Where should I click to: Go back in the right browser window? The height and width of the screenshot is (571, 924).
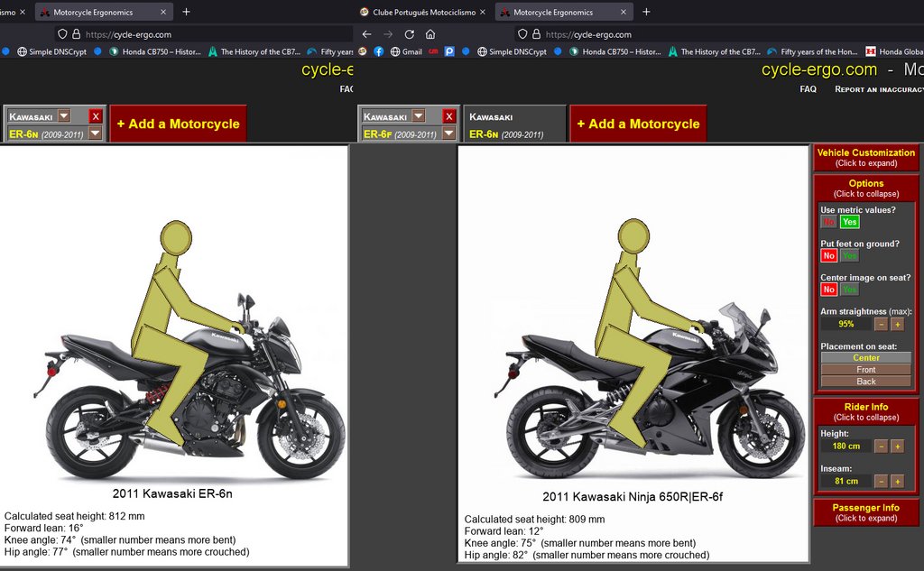[x=366, y=34]
